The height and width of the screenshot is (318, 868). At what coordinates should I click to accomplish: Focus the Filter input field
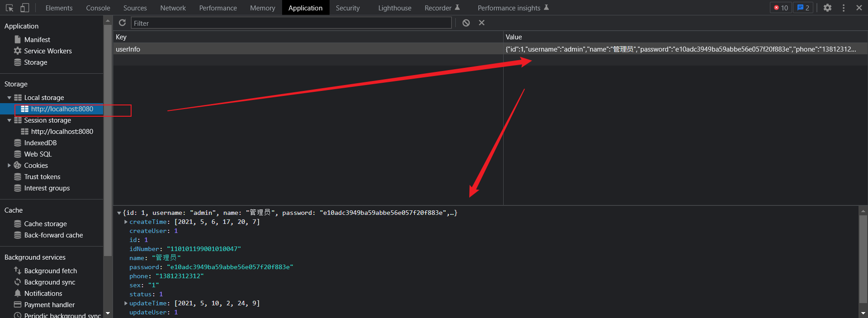[291, 23]
